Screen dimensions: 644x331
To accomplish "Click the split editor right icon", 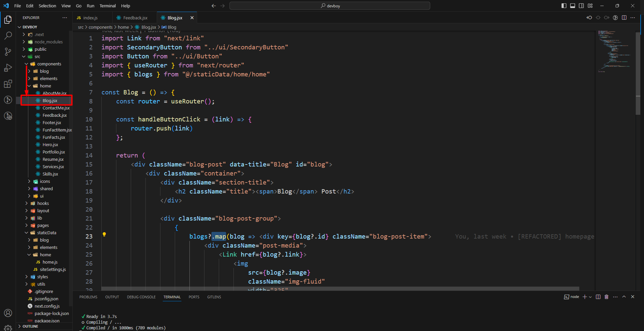I will point(624,18).
